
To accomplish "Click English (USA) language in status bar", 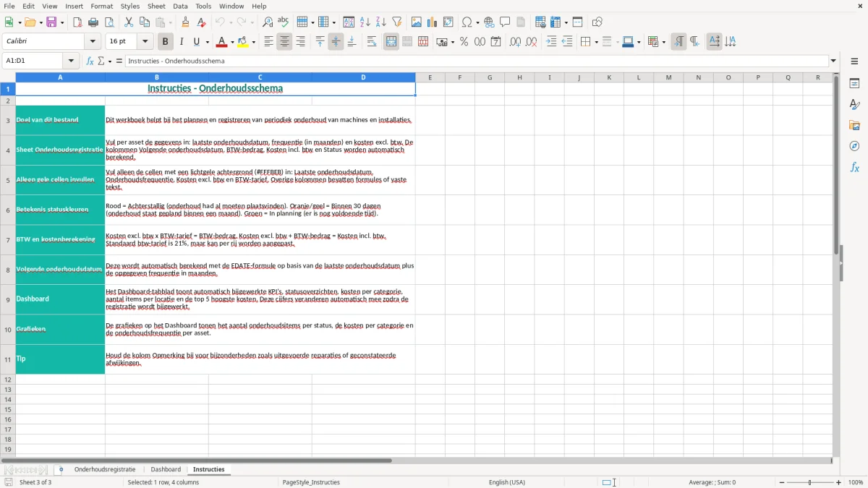I will point(507,482).
